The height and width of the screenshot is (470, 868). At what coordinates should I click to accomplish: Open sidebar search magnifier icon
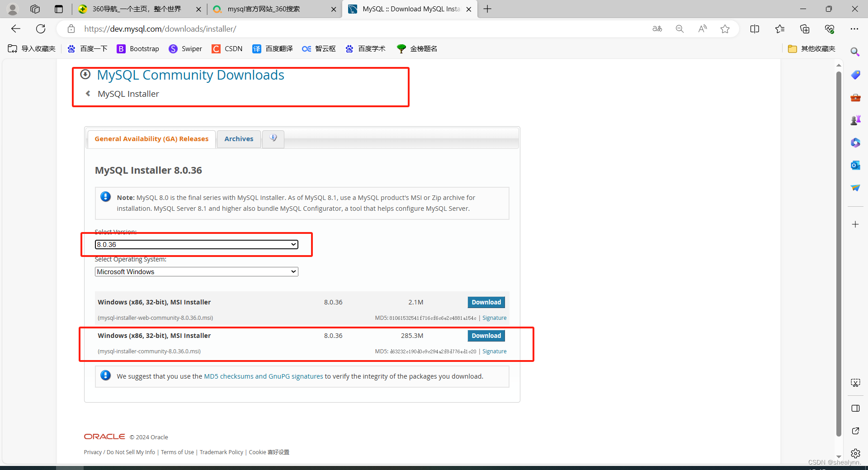point(855,52)
